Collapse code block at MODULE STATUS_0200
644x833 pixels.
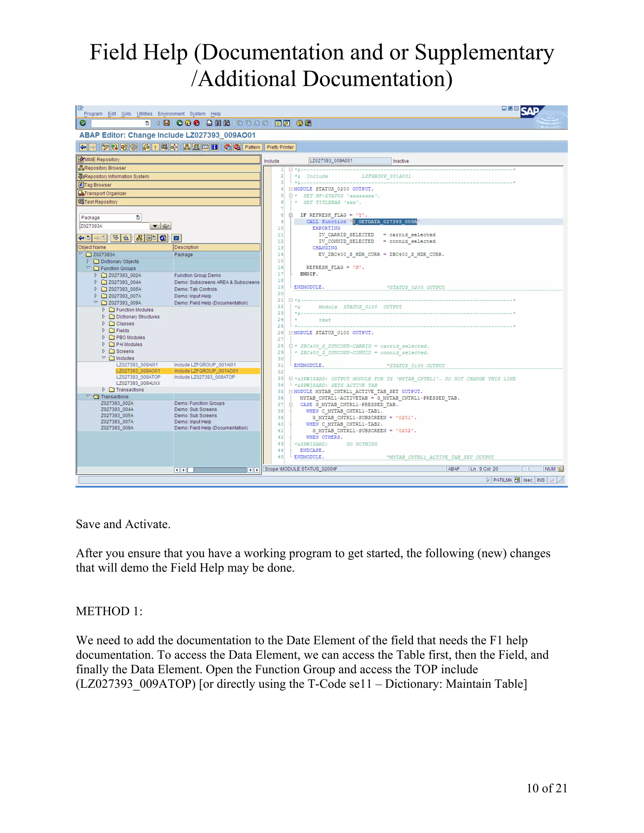point(291,189)
